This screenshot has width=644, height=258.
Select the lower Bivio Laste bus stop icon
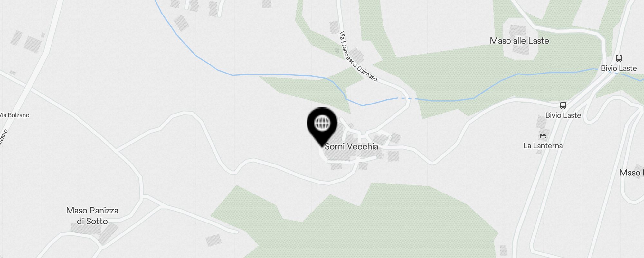click(563, 105)
